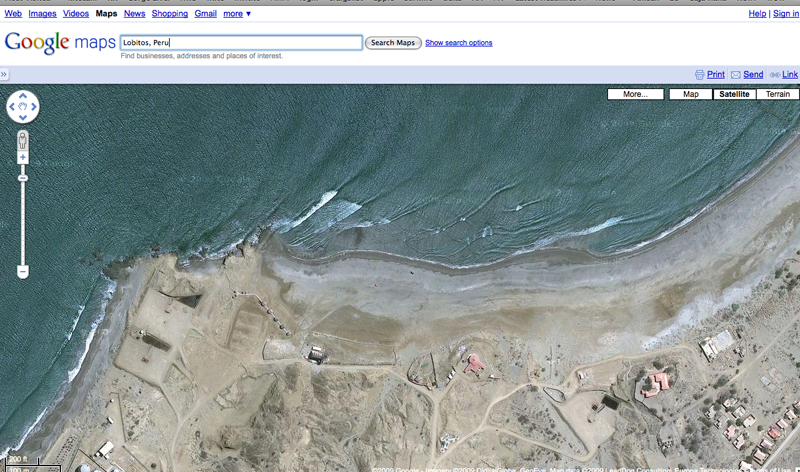Expand the collapsed side panel with double arrows
This screenshot has width=800, height=472.
click(x=4, y=75)
